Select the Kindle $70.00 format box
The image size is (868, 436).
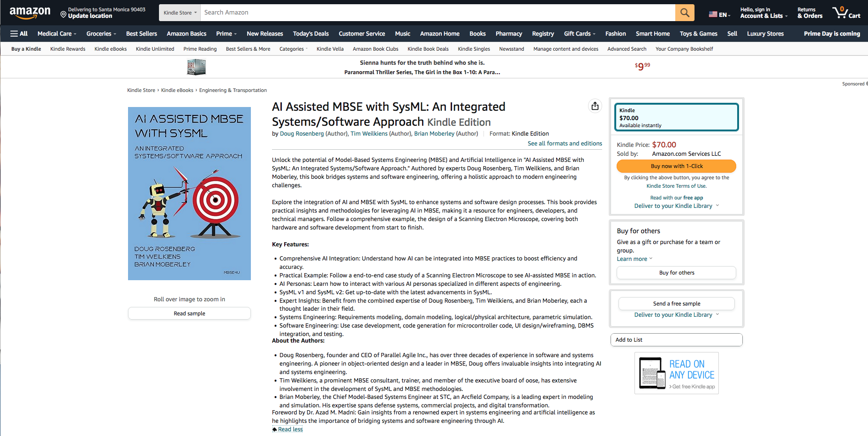[677, 117]
